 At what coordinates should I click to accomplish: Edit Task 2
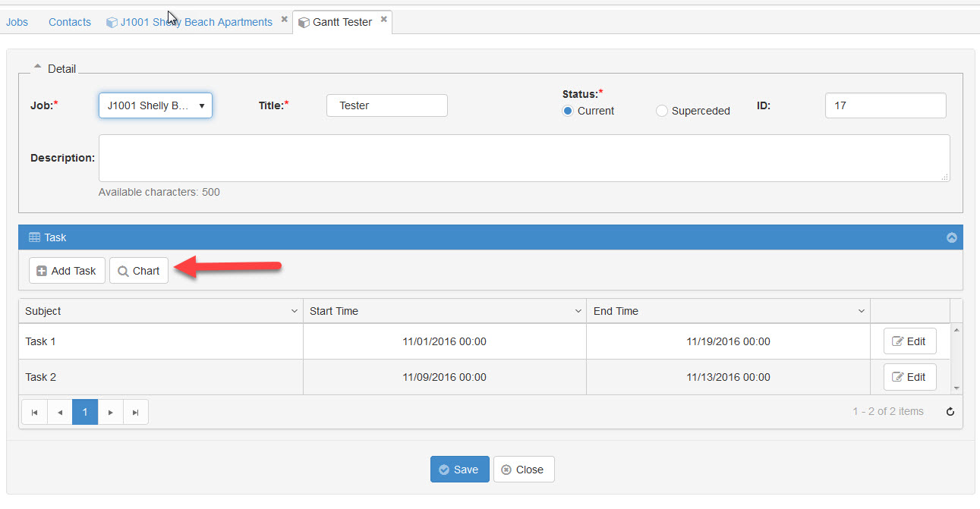click(x=909, y=377)
